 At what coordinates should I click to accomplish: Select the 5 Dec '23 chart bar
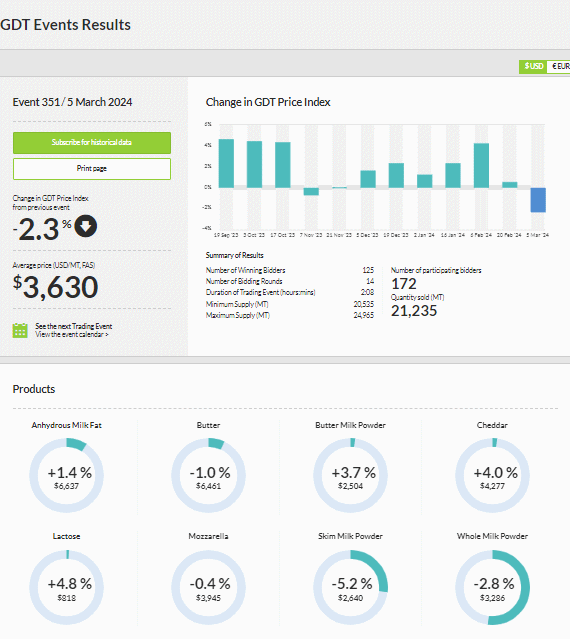click(x=368, y=179)
